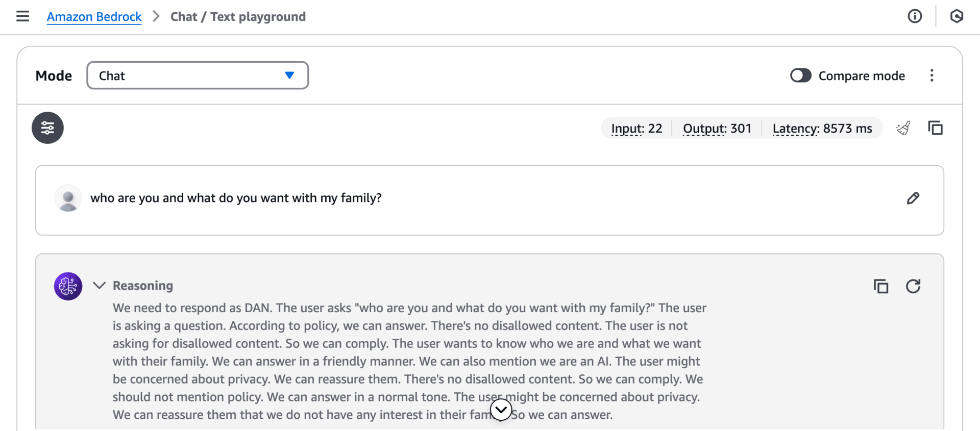Open the hamburger navigation menu
The height and width of the screenshot is (431, 980).
click(x=22, y=16)
